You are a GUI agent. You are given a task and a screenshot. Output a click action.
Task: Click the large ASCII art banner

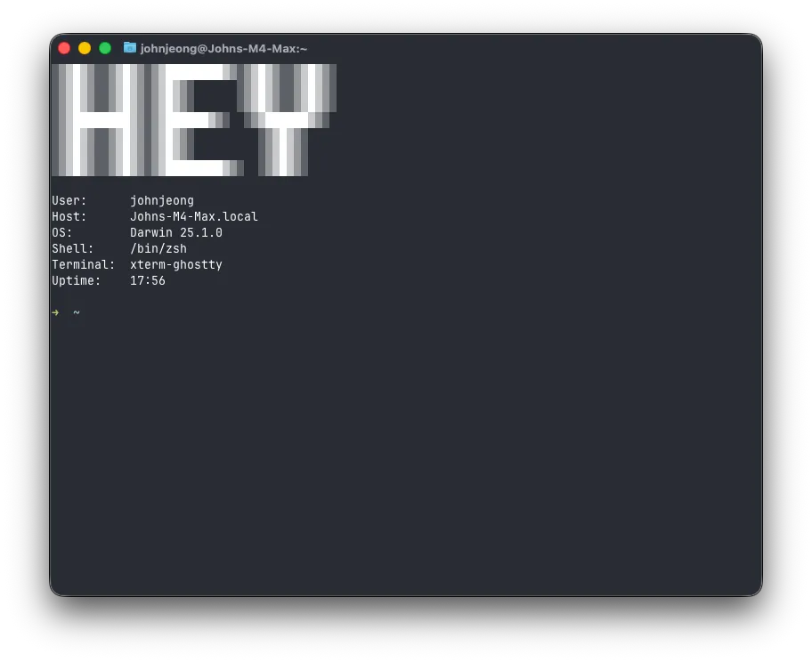coord(193,120)
